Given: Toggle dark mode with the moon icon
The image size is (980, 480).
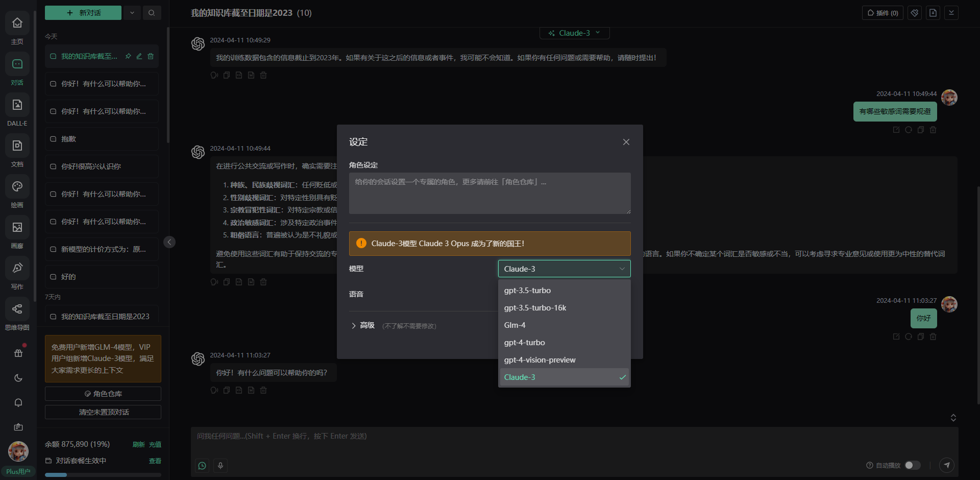Looking at the screenshot, I should click(18, 378).
